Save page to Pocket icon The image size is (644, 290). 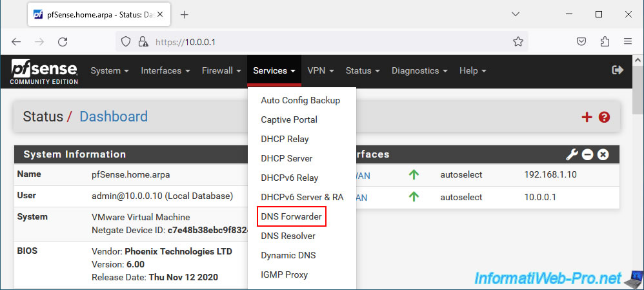tap(581, 41)
